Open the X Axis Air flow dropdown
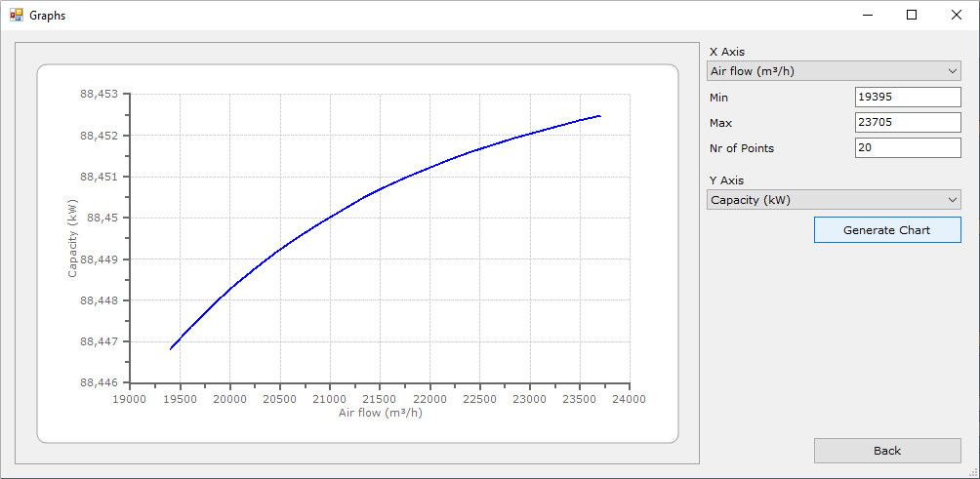The width and height of the screenshot is (980, 479). (x=834, y=71)
